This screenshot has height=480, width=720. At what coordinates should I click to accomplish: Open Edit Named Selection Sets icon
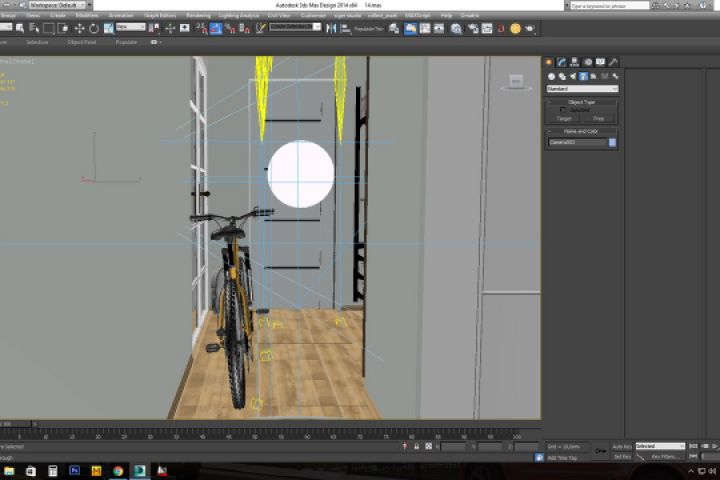pos(260,28)
